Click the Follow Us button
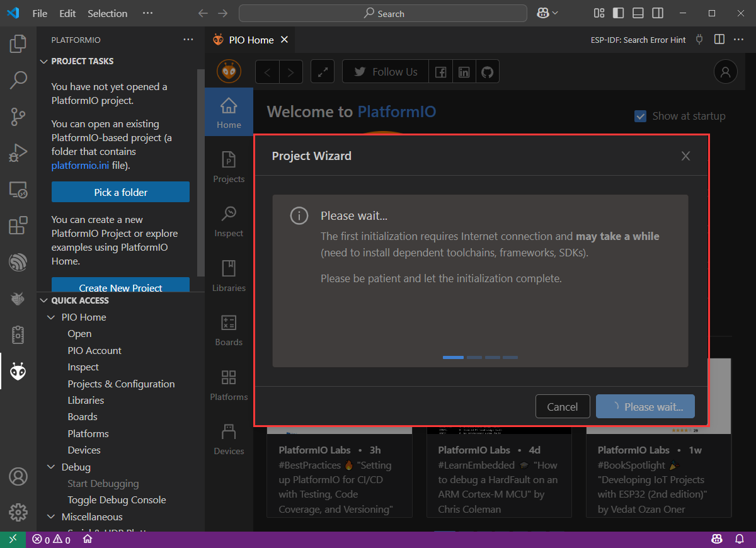The height and width of the screenshot is (548, 756). pos(386,72)
